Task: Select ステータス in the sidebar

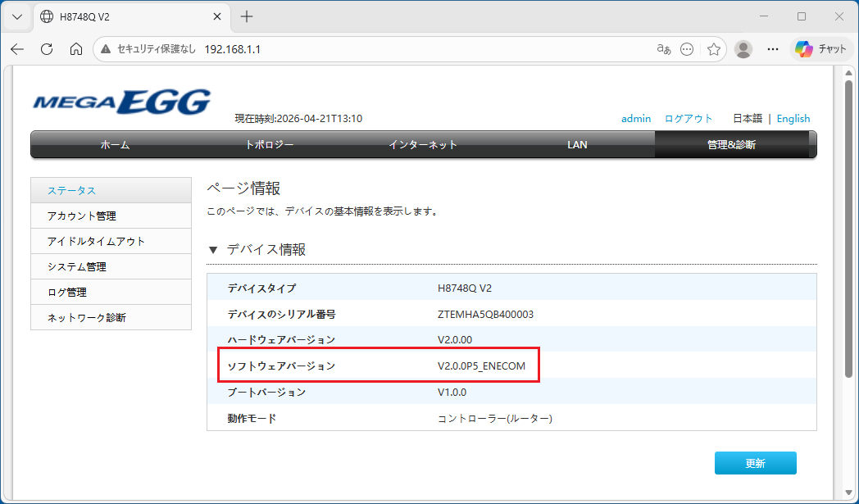Action: click(x=111, y=191)
